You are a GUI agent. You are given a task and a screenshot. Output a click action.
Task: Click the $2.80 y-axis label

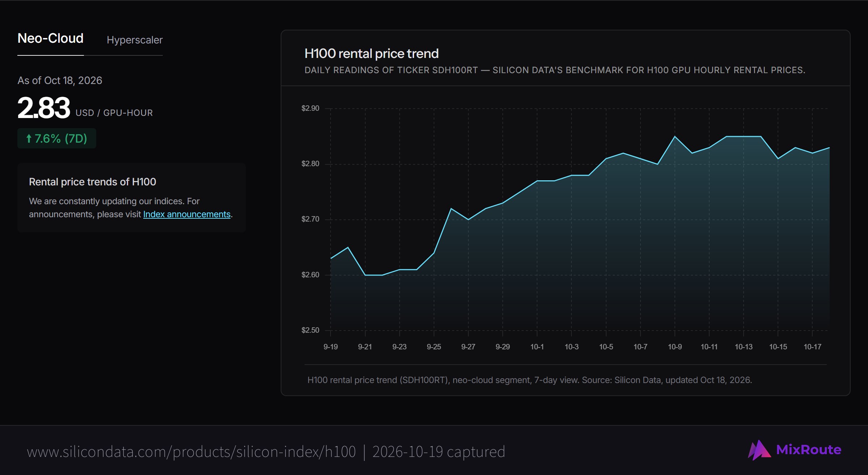click(310, 164)
